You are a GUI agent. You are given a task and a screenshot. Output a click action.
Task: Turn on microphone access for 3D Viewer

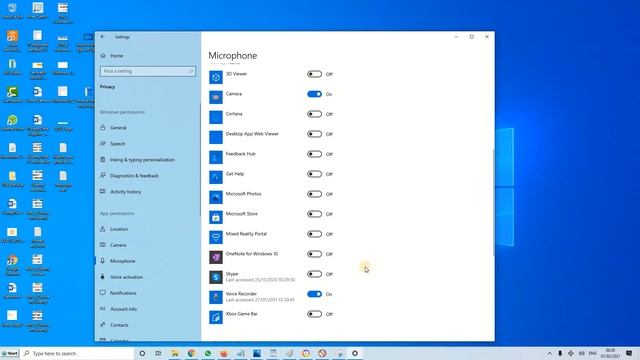click(x=314, y=74)
